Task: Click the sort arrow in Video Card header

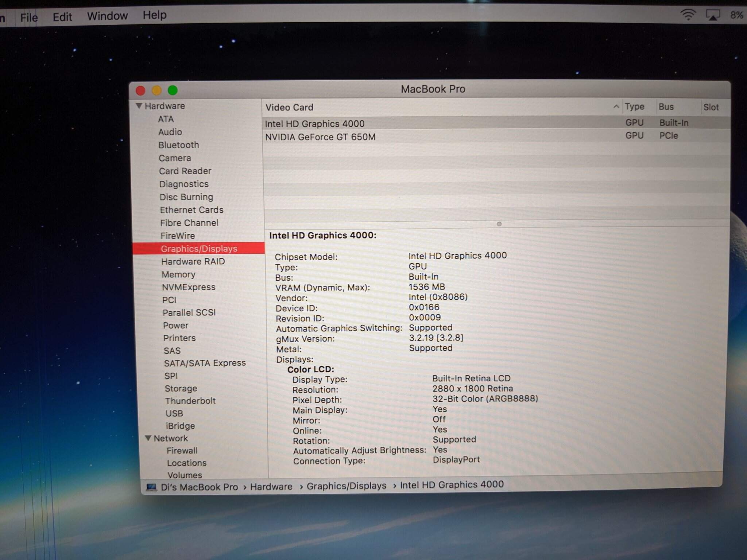Action: point(616,106)
